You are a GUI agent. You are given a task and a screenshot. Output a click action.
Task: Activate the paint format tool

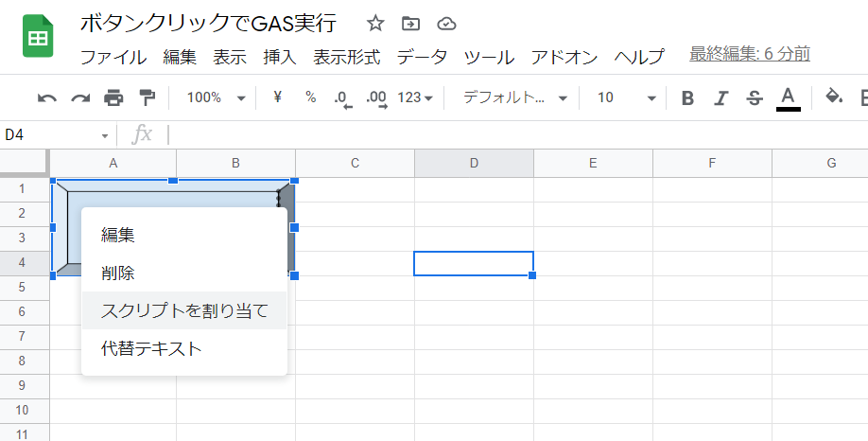pyautogui.click(x=148, y=98)
